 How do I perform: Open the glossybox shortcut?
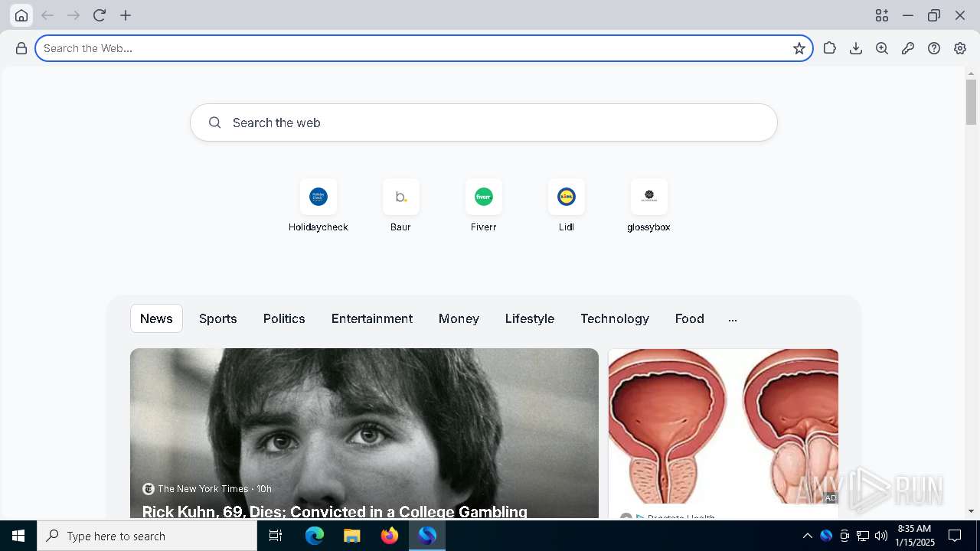[x=649, y=206]
